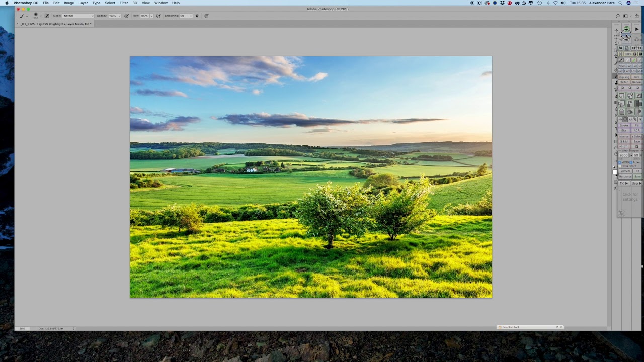This screenshot has height=362, width=644.
Task: Open smoothing options gear icon
Action: click(197, 16)
